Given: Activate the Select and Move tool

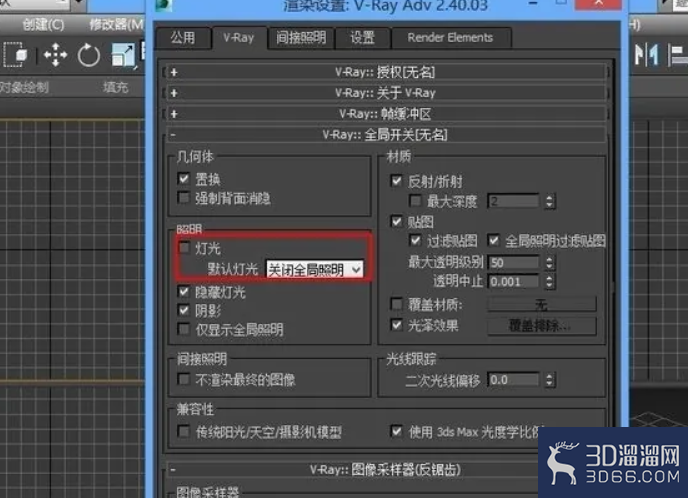Looking at the screenshot, I should click(55, 55).
